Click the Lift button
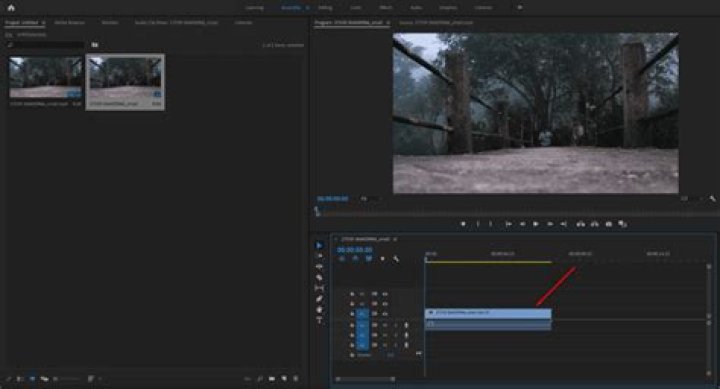Viewport: 720px width, 389px height. pyautogui.click(x=581, y=224)
